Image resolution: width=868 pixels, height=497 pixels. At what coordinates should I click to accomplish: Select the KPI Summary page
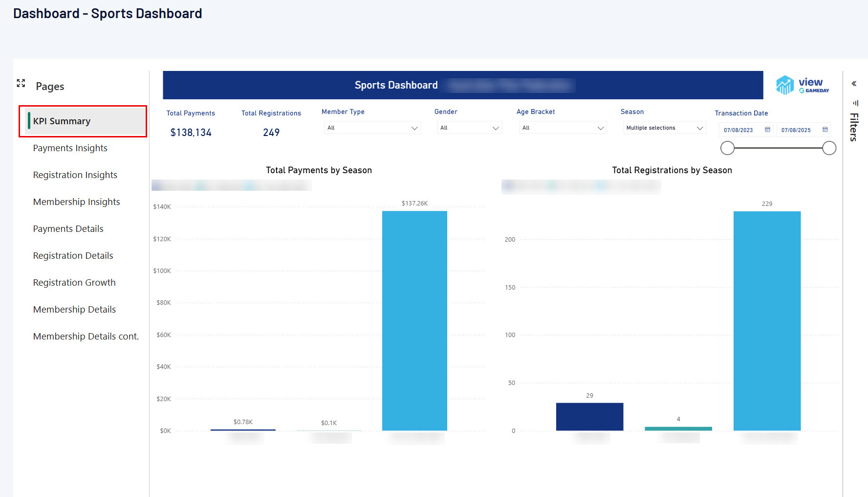click(62, 121)
